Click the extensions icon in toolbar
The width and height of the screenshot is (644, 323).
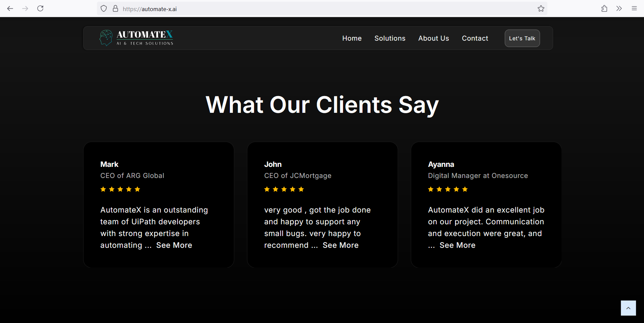(x=604, y=8)
